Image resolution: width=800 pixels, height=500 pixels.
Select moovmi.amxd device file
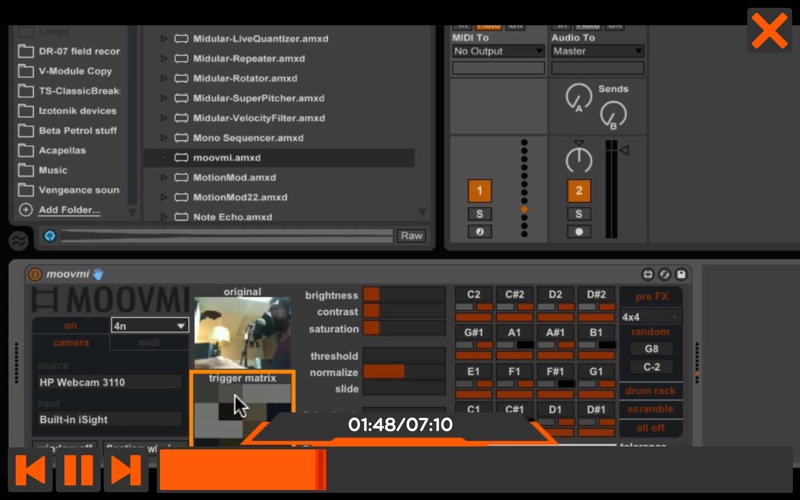click(279, 158)
